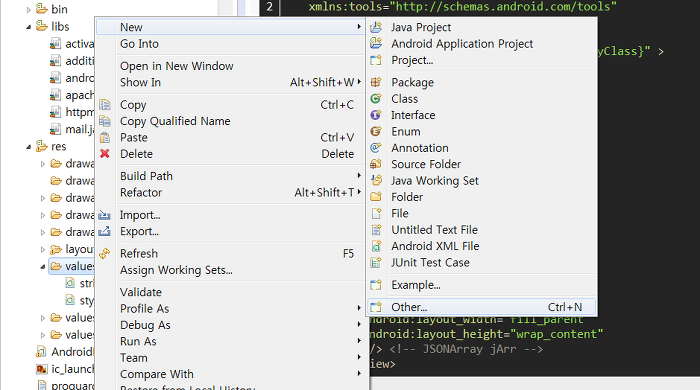Click the Folder icon in New submenu
This screenshot has height=390, width=700.
(x=376, y=197)
